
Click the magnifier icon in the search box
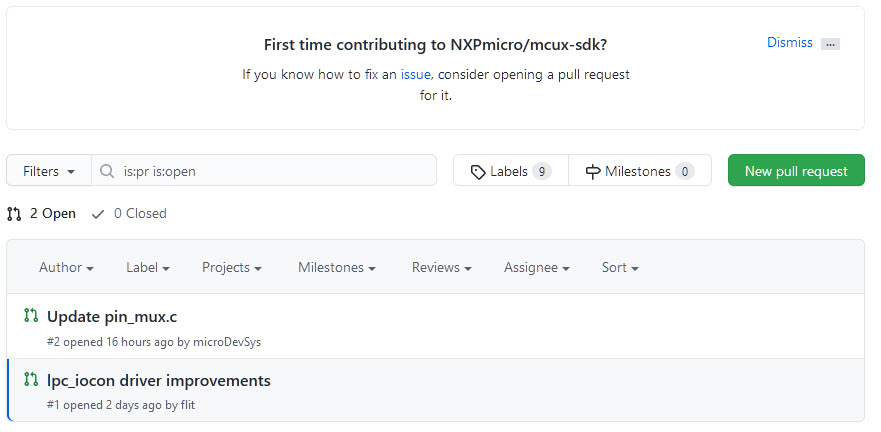108,171
